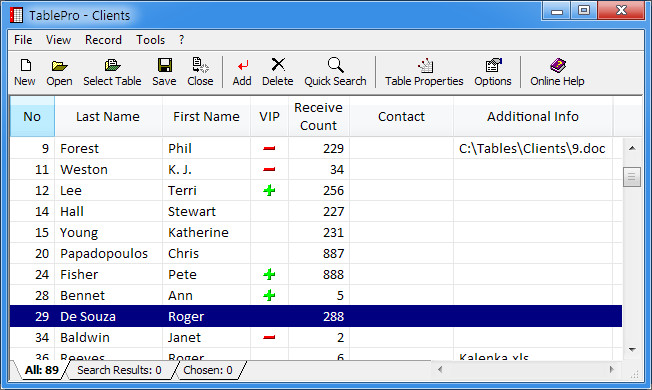This screenshot has height=390, width=652.
Task: Toggle VIP minus mark for Weston
Action: tap(269, 169)
